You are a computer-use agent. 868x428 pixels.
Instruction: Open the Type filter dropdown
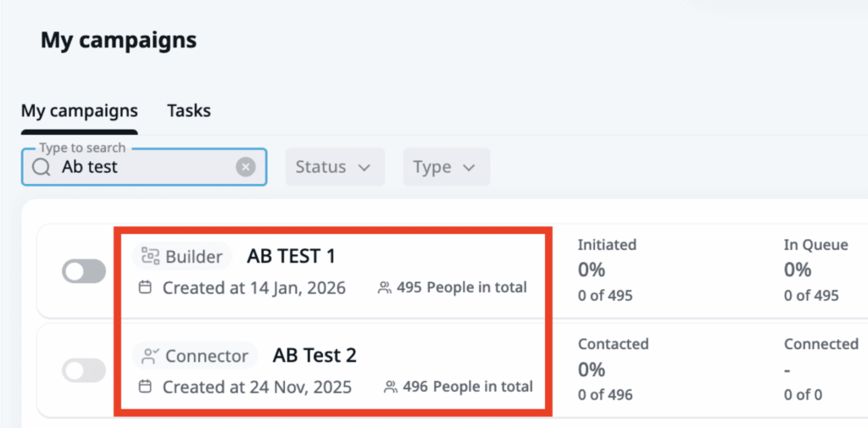pos(446,167)
